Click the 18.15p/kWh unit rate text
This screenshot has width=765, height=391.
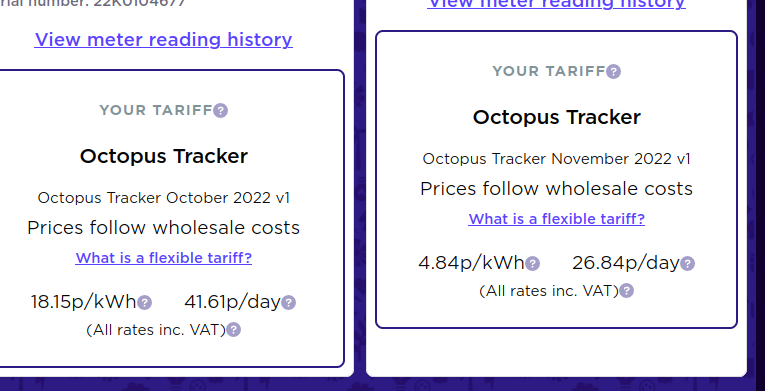click(83, 302)
